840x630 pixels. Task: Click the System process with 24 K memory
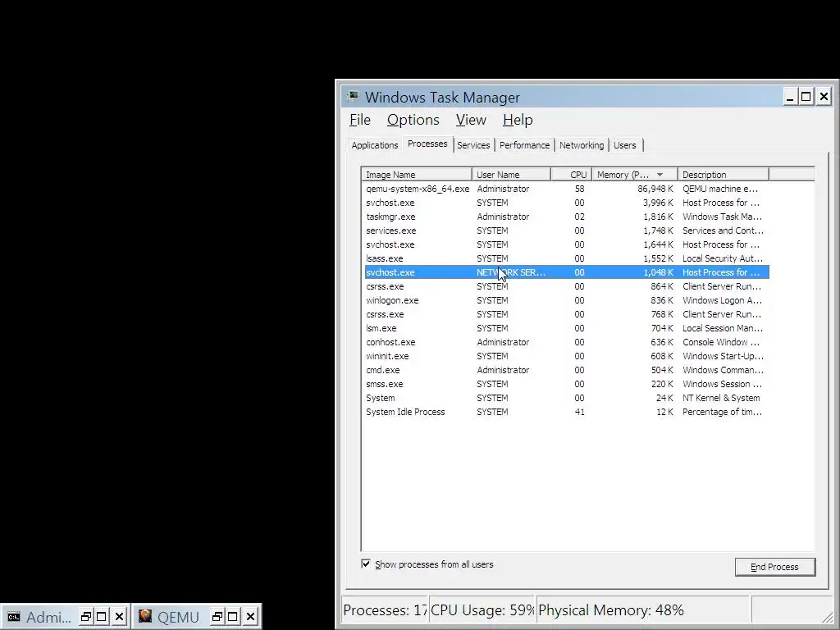pos(567,398)
